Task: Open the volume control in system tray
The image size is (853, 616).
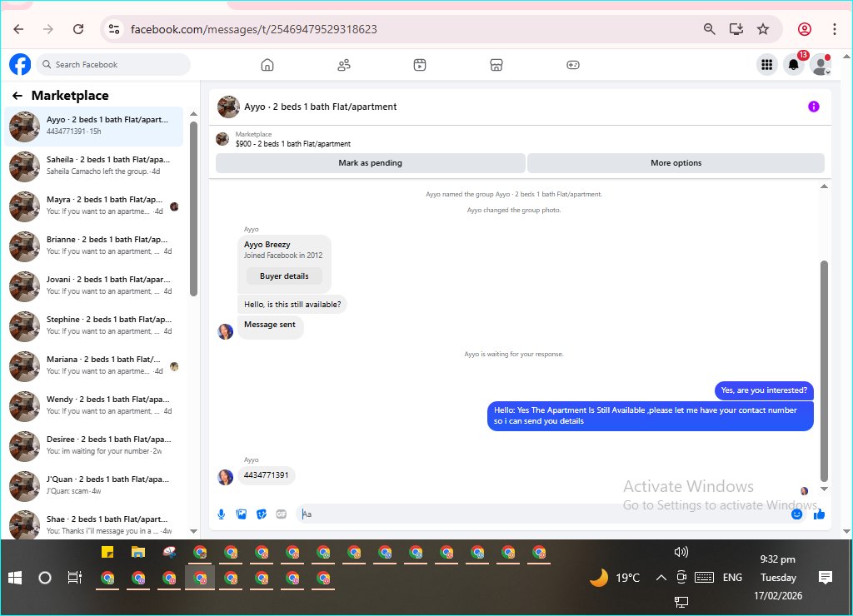Action: coord(681,553)
